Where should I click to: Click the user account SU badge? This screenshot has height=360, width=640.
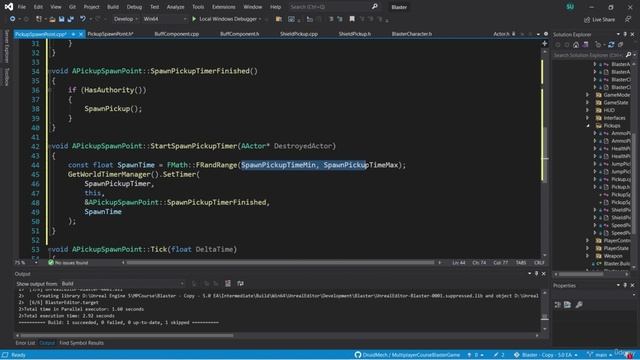click(x=570, y=7)
